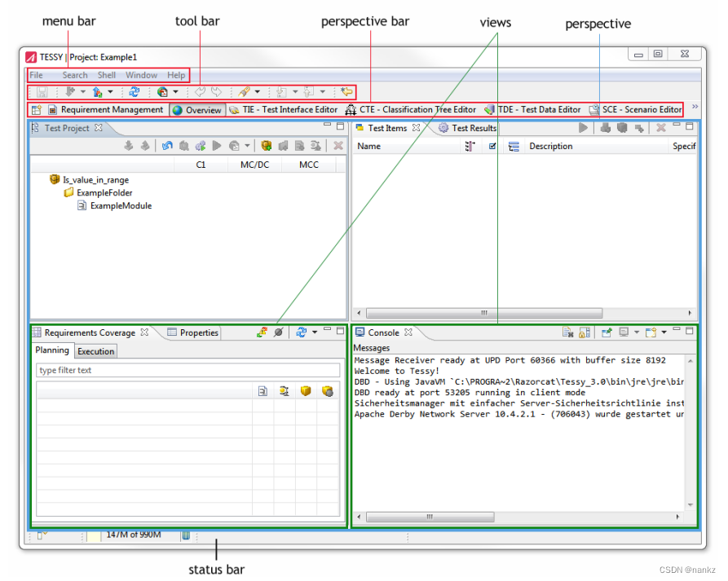
Task: Click the blue refresh arrows toolbar icon
Action: click(x=135, y=92)
